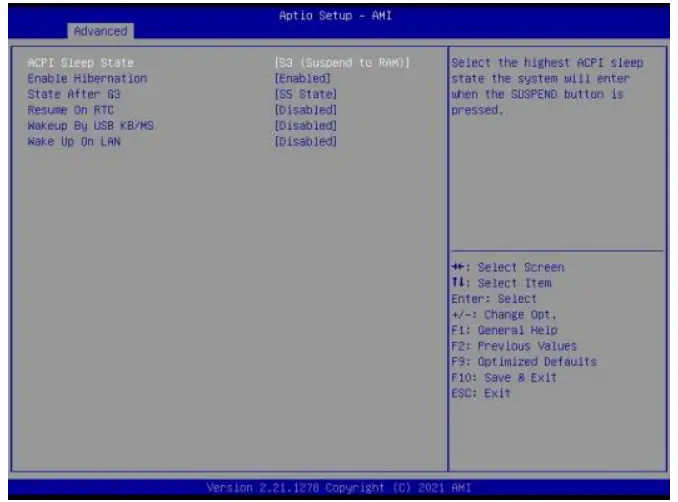Click the Enter: Select hint
The height and width of the screenshot is (502, 678).
click(x=494, y=299)
